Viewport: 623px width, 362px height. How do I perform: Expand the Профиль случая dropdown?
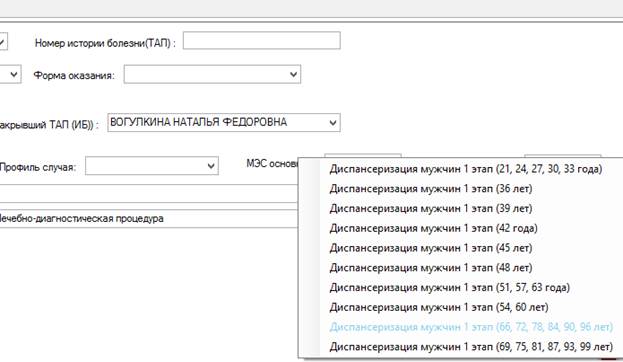pos(152,166)
